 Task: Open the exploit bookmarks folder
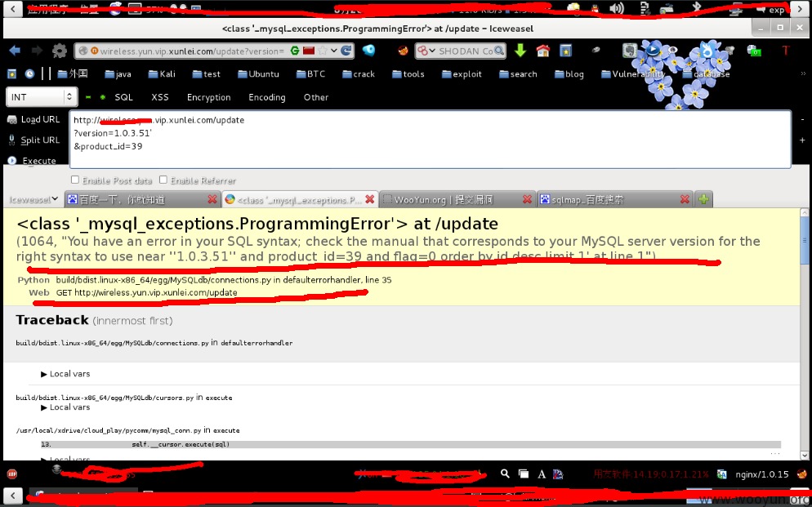(462, 74)
